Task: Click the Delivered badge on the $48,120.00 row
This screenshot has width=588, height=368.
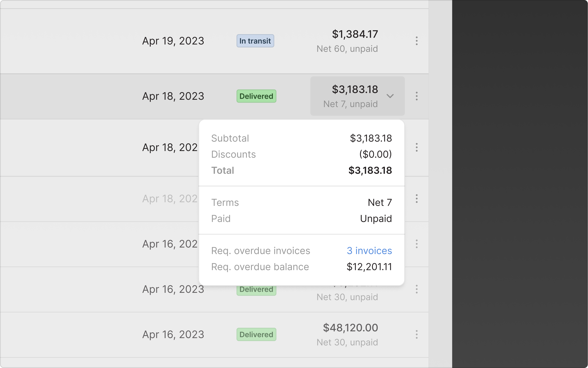Action: pyautogui.click(x=256, y=334)
